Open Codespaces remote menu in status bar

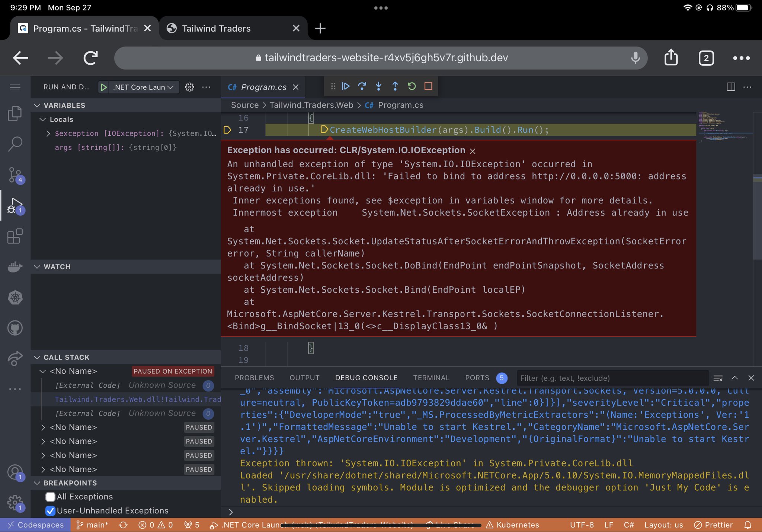[35, 525]
